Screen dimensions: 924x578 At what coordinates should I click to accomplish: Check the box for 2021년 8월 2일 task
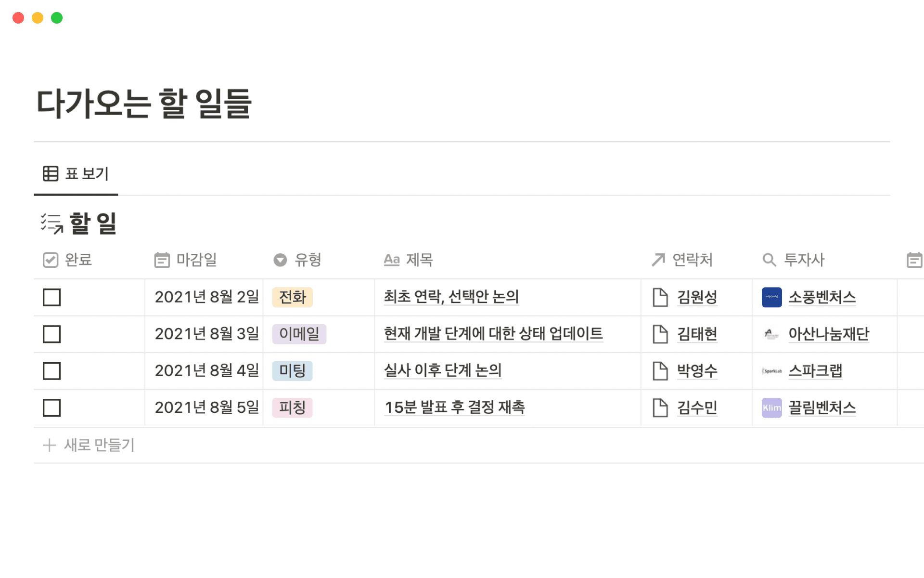point(51,297)
